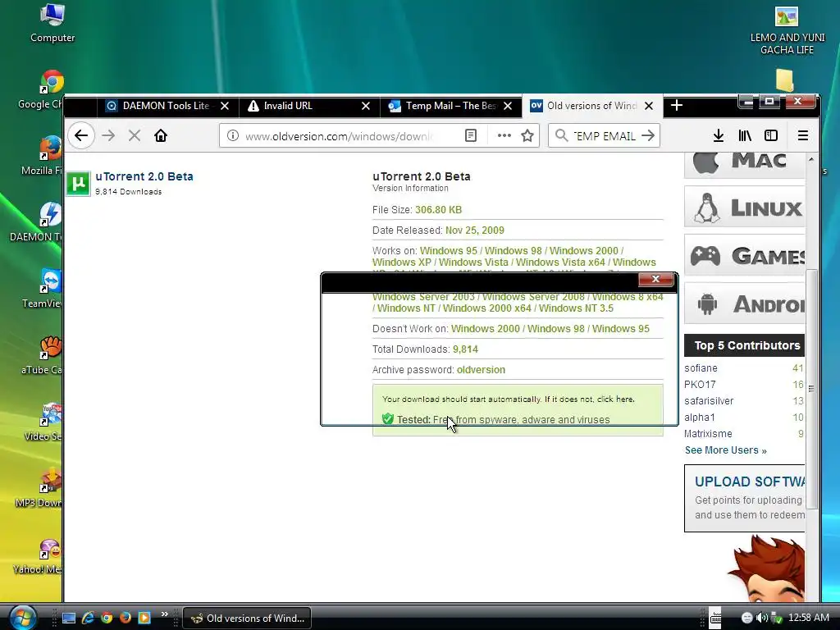Click the search magnifier icon
The image size is (840, 630).
561,135
